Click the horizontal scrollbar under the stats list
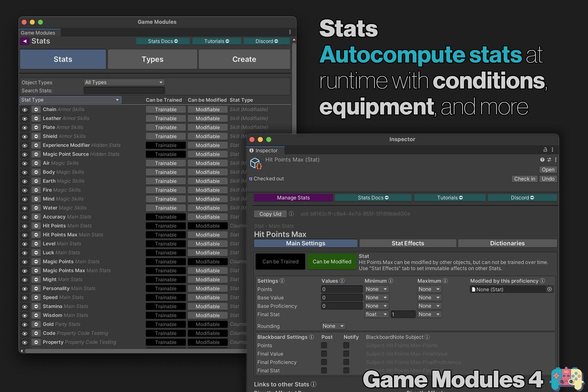 point(135,350)
